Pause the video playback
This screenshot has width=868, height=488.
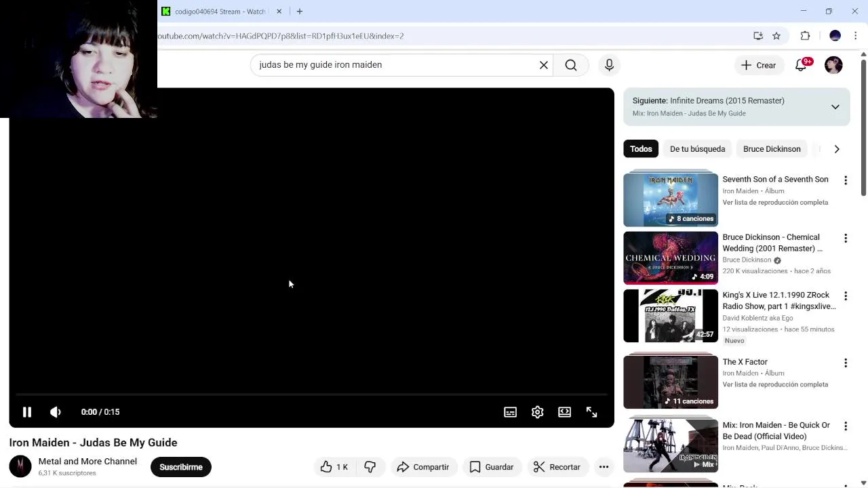coord(27,412)
